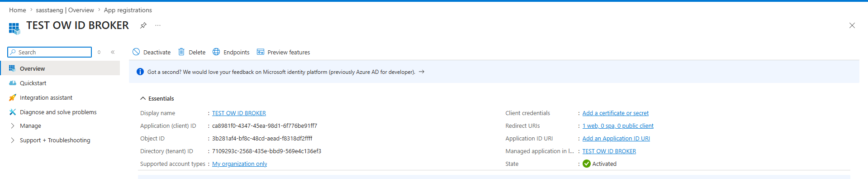Viewport: 868px width, 179px height.
Task: Click the Supported account types label
Action: click(x=173, y=164)
